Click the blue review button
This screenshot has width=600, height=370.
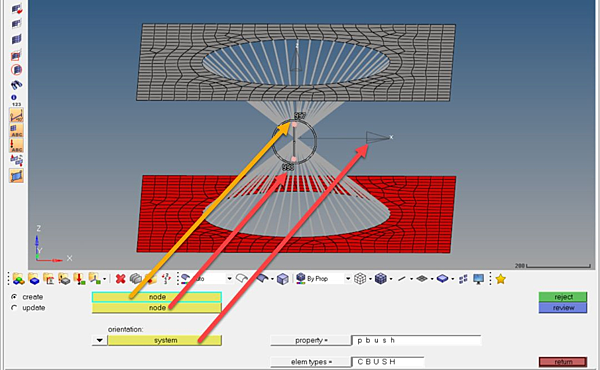[x=563, y=308]
